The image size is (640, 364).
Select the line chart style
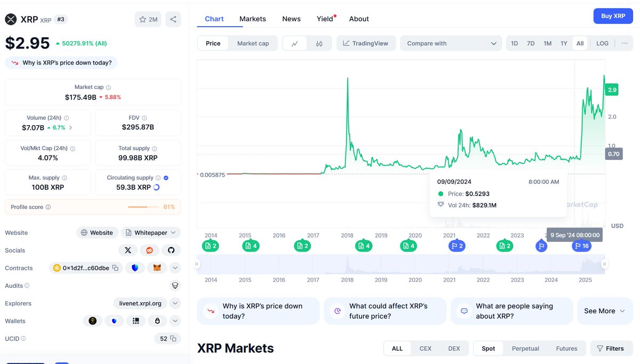(294, 44)
